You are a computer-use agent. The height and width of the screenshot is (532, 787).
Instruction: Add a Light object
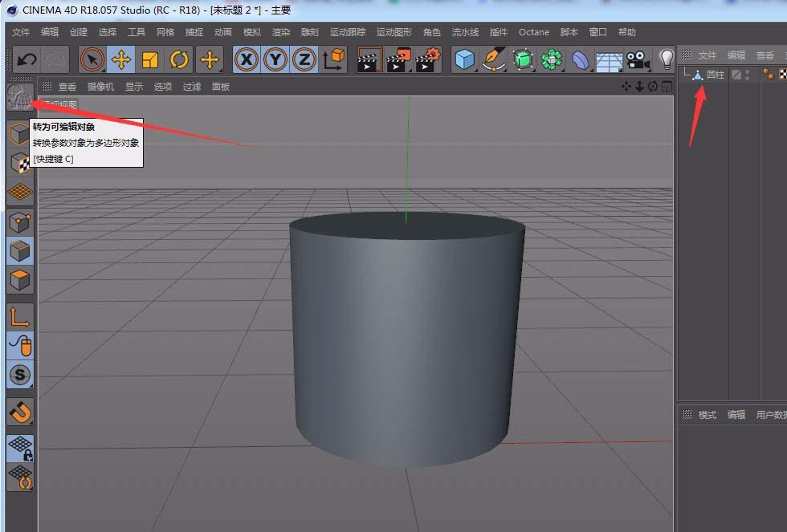[x=667, y=59]
